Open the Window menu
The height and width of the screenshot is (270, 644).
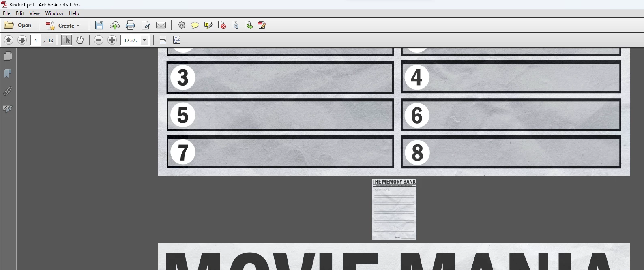(54, 13)
